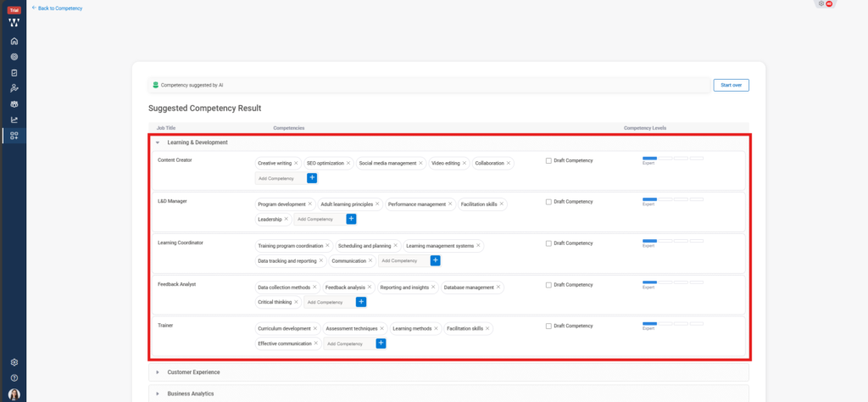Open the analytics chart icon in sidebar
The image size is (868, 402).
tap(14, 120)
